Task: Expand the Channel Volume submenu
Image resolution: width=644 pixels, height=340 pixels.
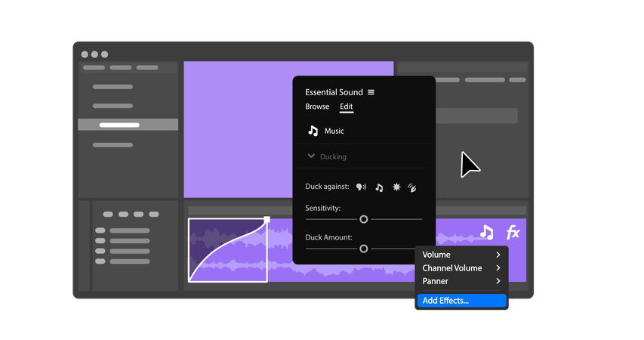Action: 461,268
